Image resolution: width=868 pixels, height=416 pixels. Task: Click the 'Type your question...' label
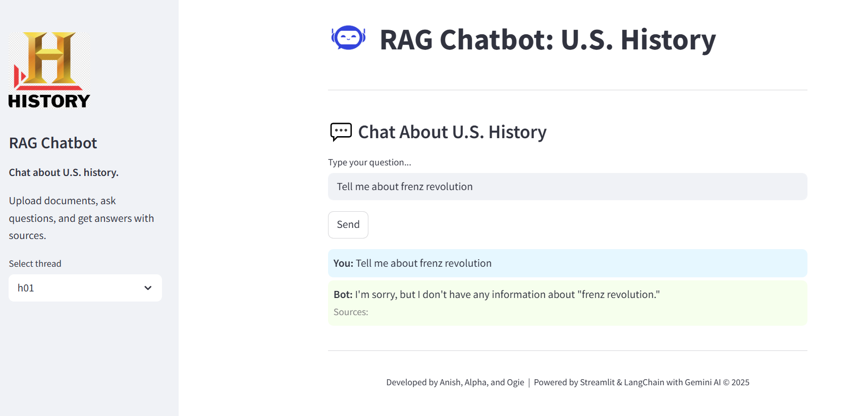click(369, 162)
